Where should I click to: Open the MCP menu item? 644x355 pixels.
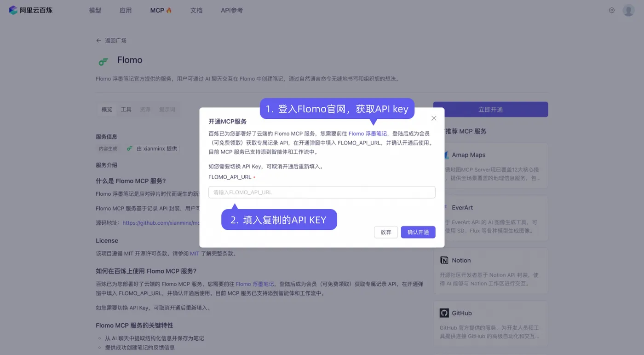tap(161, 10)
